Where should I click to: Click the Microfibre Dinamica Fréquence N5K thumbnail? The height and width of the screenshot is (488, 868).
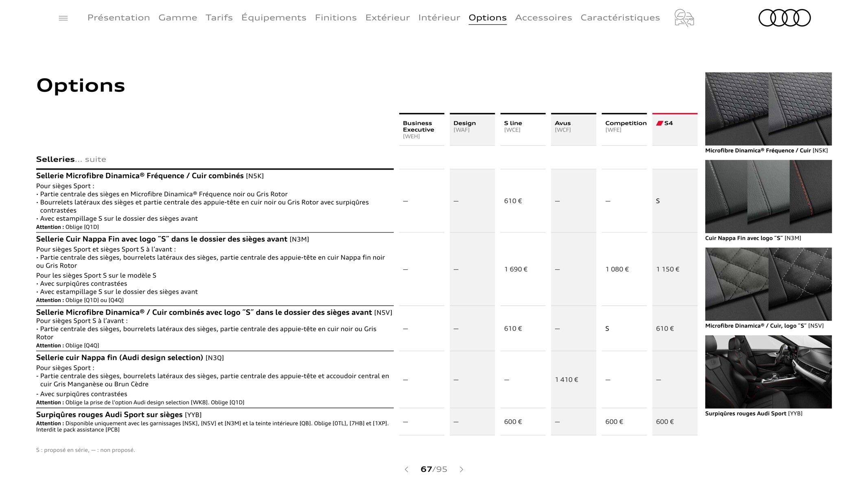[x=768, y=109]
